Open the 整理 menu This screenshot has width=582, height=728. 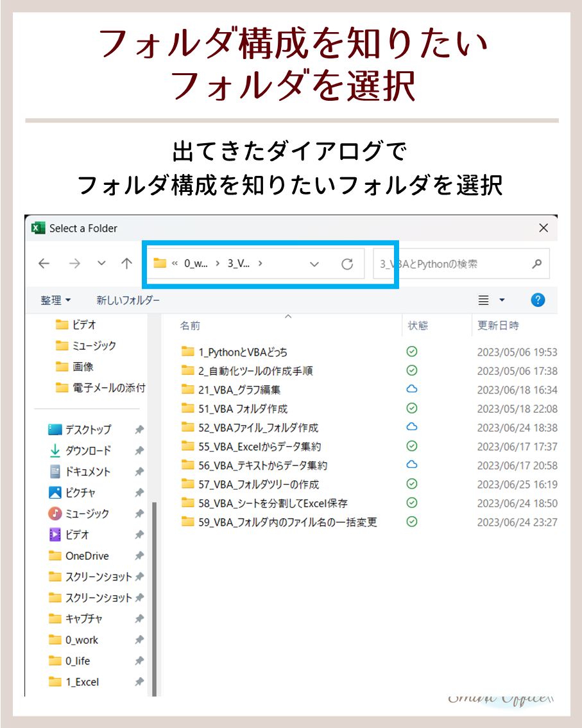[x=56, y=300]
